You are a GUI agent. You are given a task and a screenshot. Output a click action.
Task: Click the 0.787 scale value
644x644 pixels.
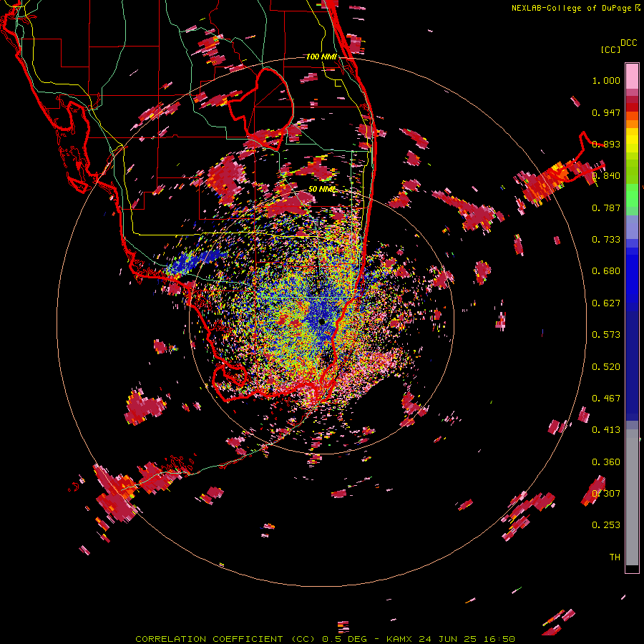606,208
